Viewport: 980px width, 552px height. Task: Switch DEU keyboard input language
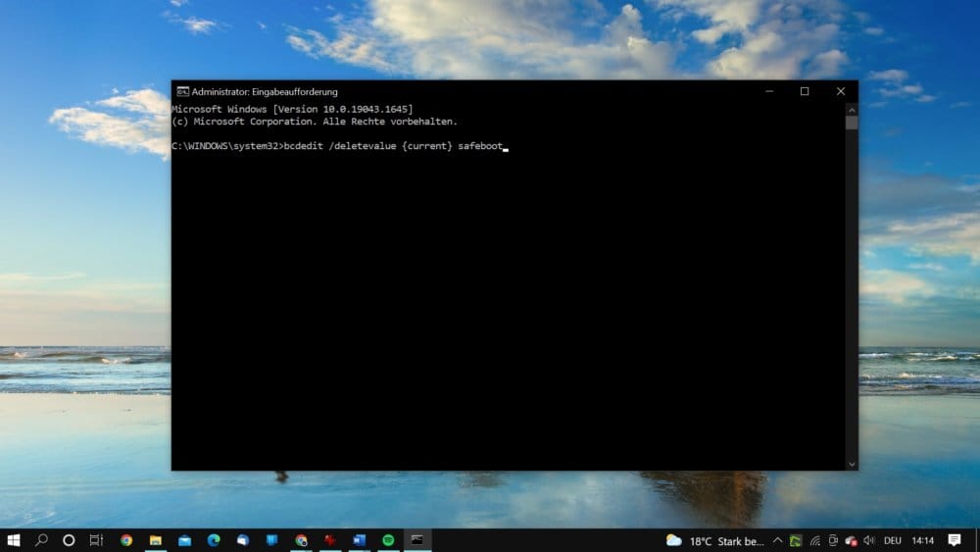(x=893, y=541)
